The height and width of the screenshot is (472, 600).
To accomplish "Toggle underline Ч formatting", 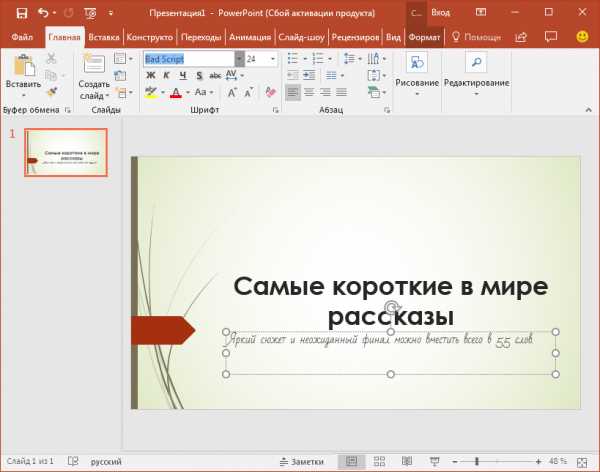I will click(x=183, y=75).
